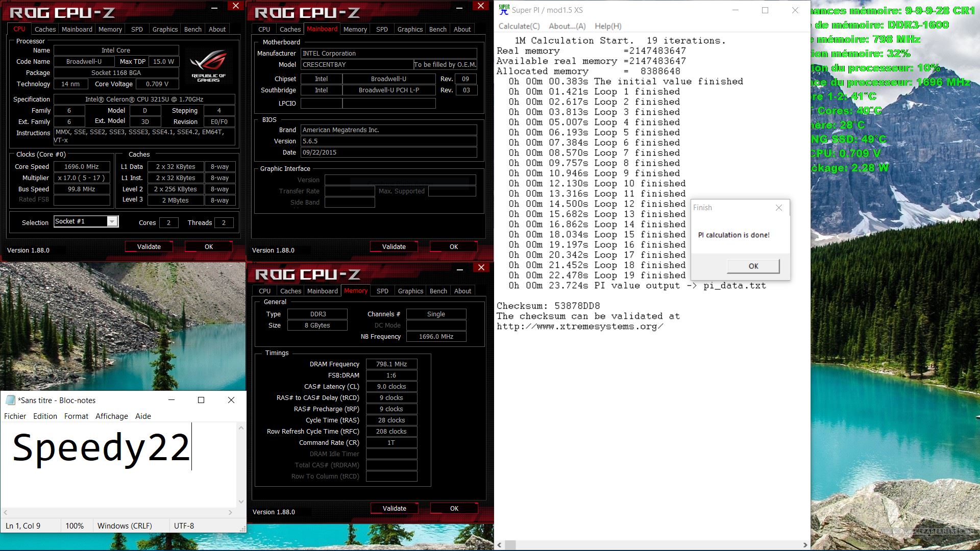Screen dimensions: 980x551
Task: Minimize the Memory CPU-Z window
Action: coord(460,268)
